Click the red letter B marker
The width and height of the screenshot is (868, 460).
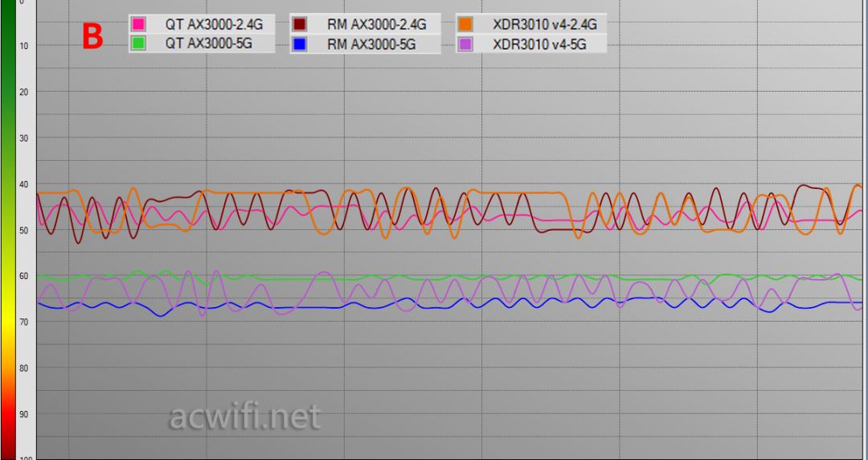pyautogui.click(x=92, y=36)
